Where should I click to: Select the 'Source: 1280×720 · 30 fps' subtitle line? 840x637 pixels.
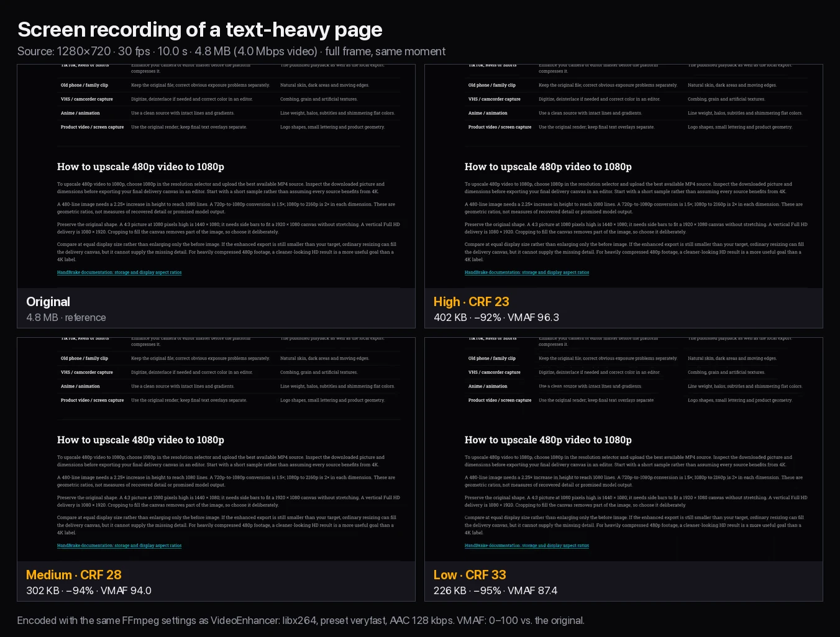(x=231, y=52)
